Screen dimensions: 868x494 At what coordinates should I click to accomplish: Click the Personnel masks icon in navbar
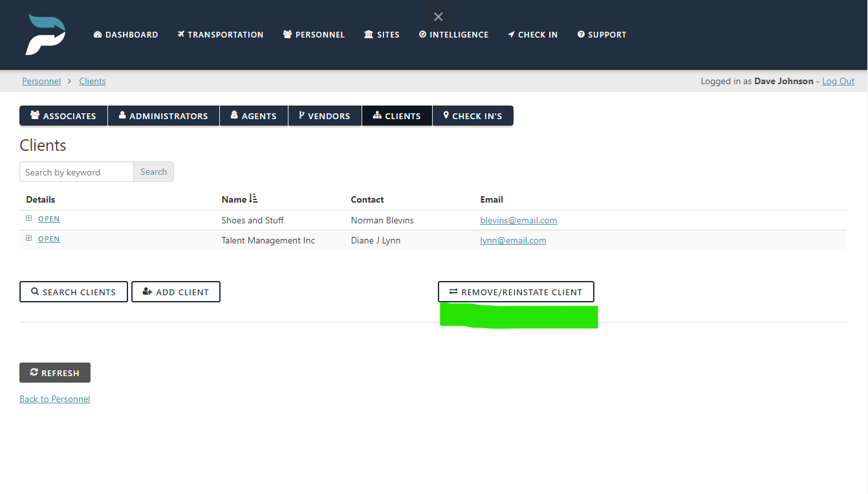pos(287,34)
